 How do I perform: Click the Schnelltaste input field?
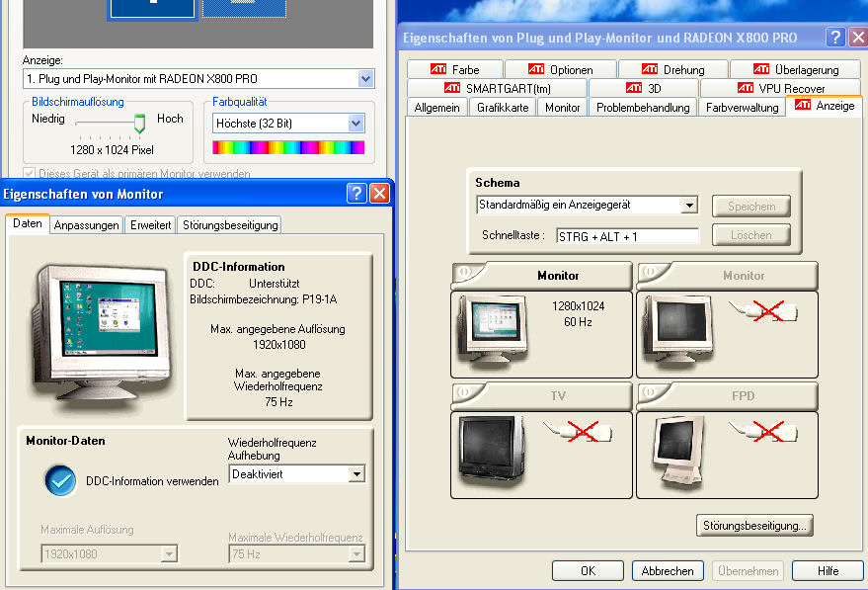(x=627, y=236)
